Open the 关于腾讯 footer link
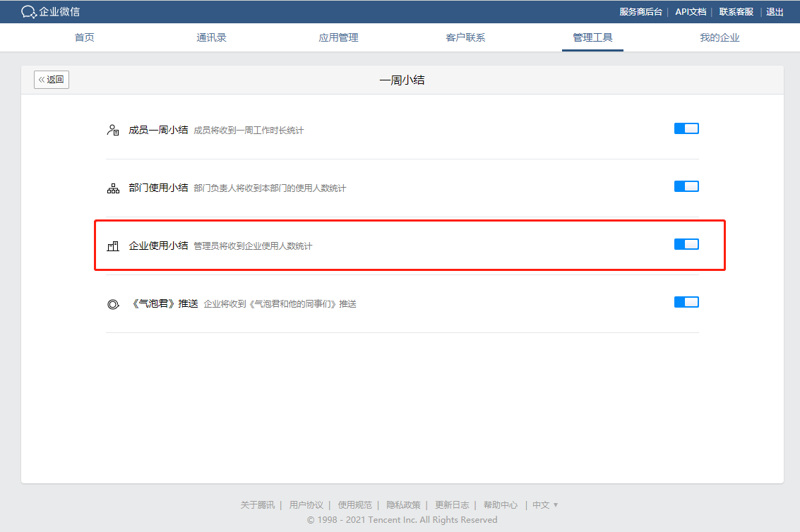This screenshot has height=532, width=800. point(257,505)
